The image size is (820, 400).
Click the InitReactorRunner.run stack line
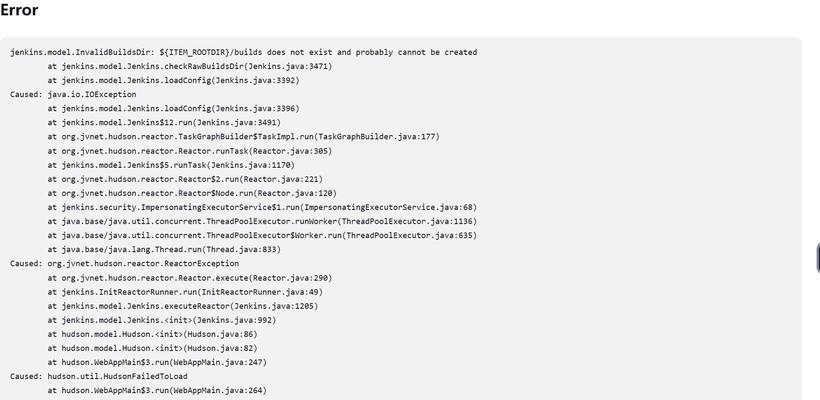coord(185,292)
